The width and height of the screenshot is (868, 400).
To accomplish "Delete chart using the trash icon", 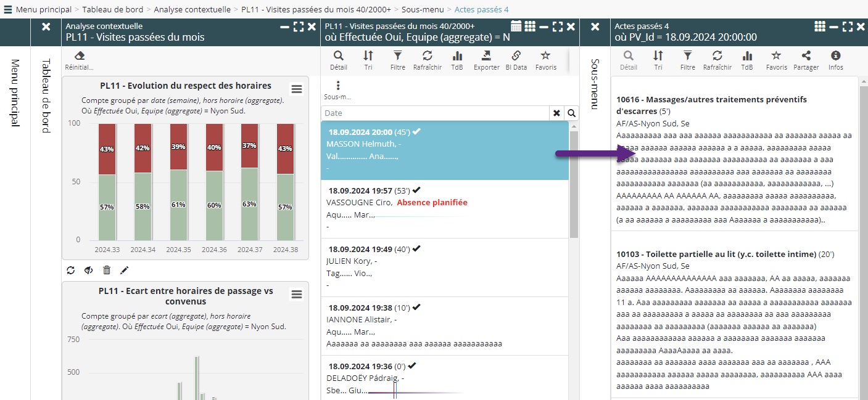I will pos(107,270).
